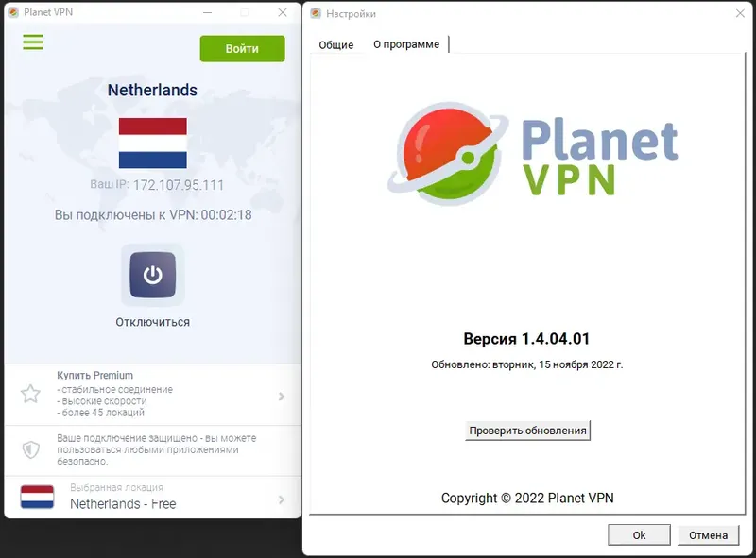Image resolution: width=756 pixels, height=558 pixels.
Task: Click the large Netherlands flag image
Action: 153,144
